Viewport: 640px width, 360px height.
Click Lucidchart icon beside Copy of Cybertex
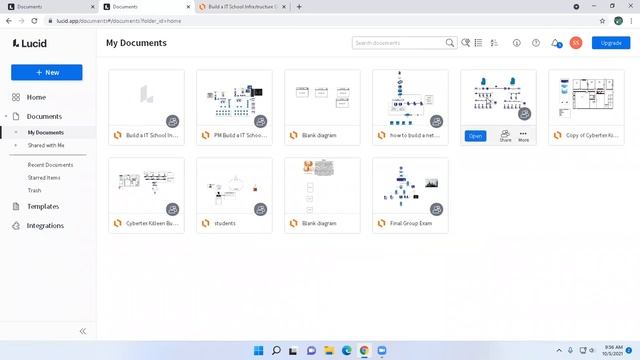[x=558, y=135]
